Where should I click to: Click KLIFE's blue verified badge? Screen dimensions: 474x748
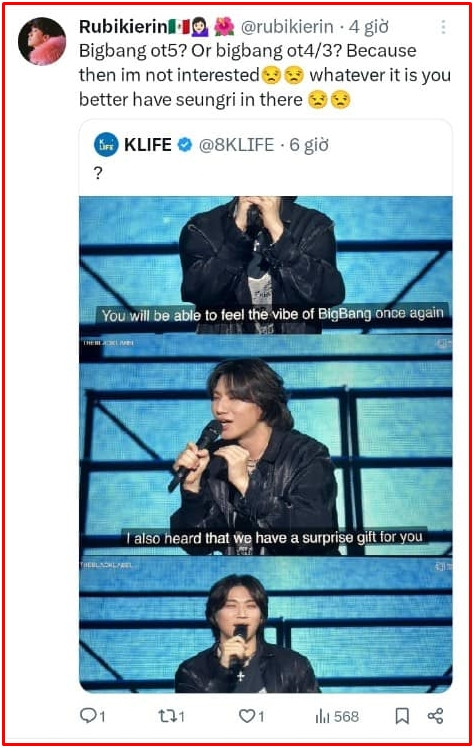pos(185,144)
